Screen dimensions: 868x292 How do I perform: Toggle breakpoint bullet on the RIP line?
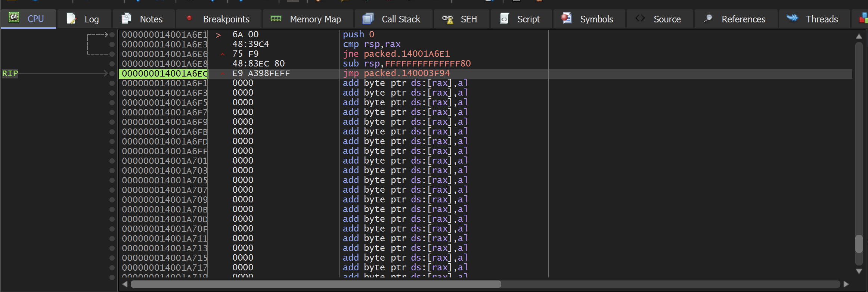(112, 74)
